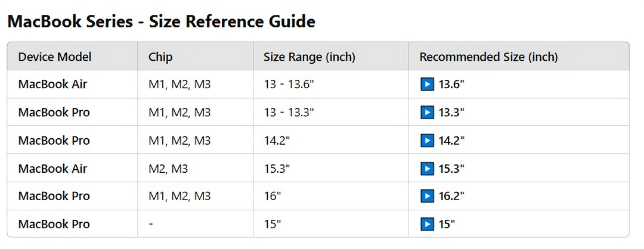644x249 pixels.
Task: Click the MacBook Series Size Reference Guide title
Action: 160,22
